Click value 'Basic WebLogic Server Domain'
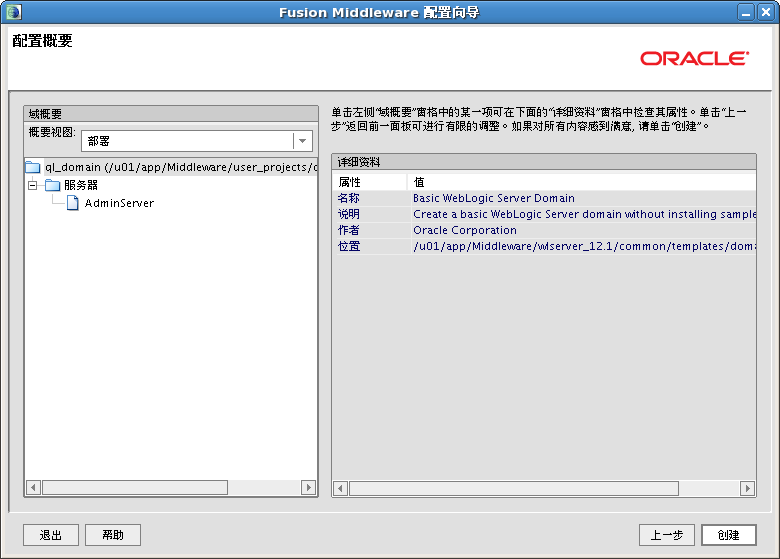The image size is (780, 559). pyautogui.click(x=493, y=198)
